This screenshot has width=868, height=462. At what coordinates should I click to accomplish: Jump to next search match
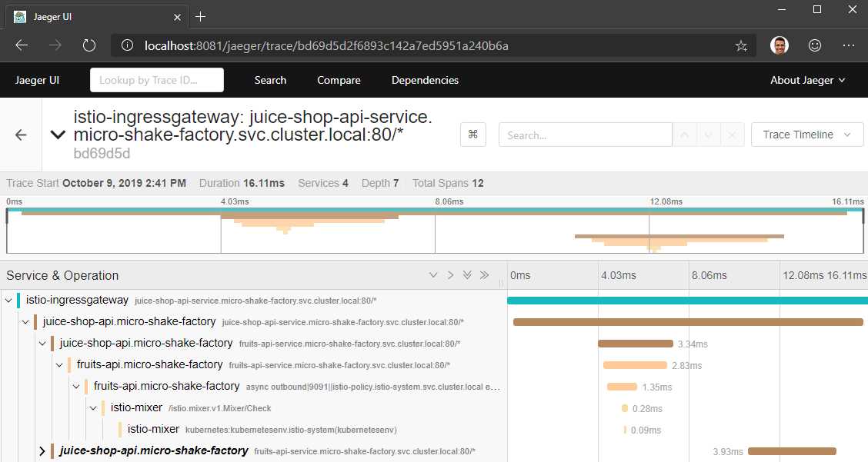coord(708,135)
